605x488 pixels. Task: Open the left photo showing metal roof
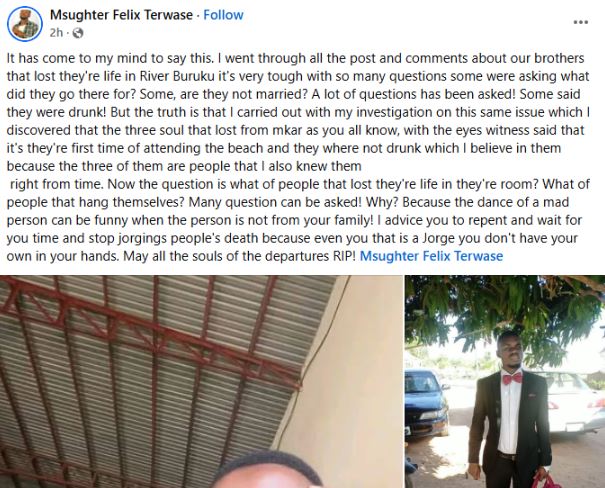click(201, 382)
